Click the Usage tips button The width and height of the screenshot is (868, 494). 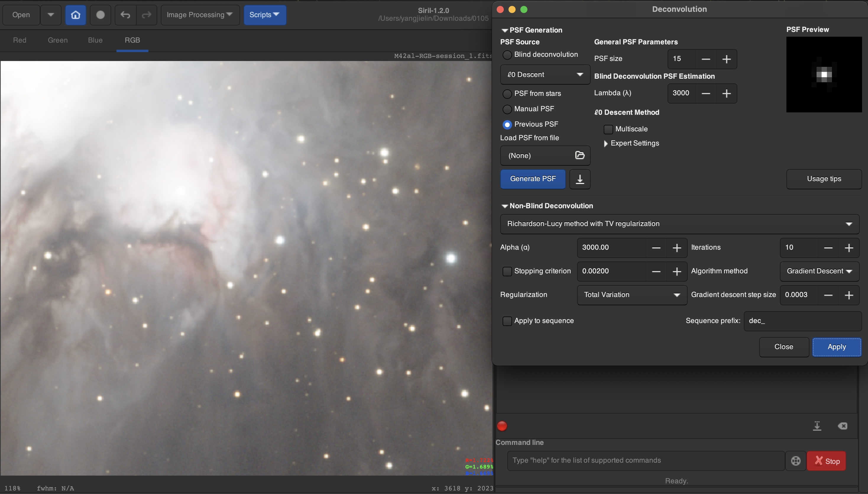point(824,179)
